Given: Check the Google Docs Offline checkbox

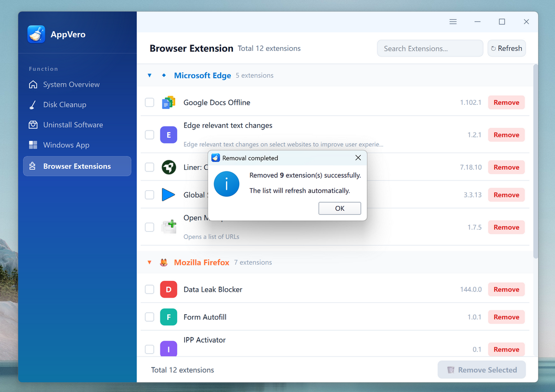Looking at the screenshot, I should (x=150, y=103).
